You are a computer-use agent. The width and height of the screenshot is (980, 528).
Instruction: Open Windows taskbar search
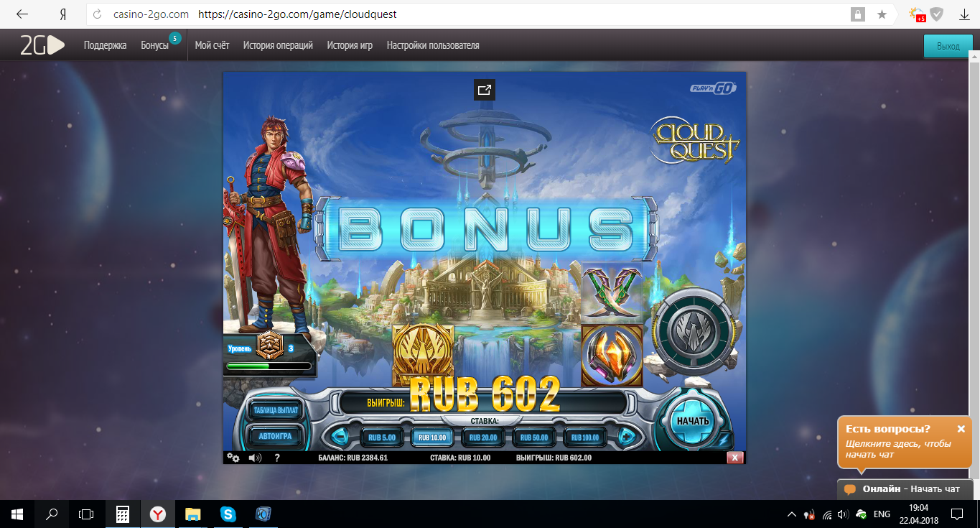click(52, 514)
